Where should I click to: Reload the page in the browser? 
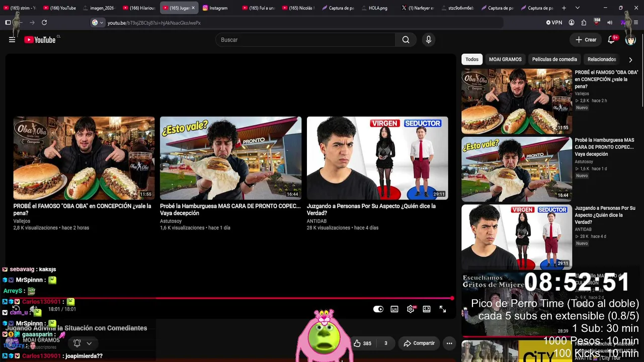tap(44, 23)
